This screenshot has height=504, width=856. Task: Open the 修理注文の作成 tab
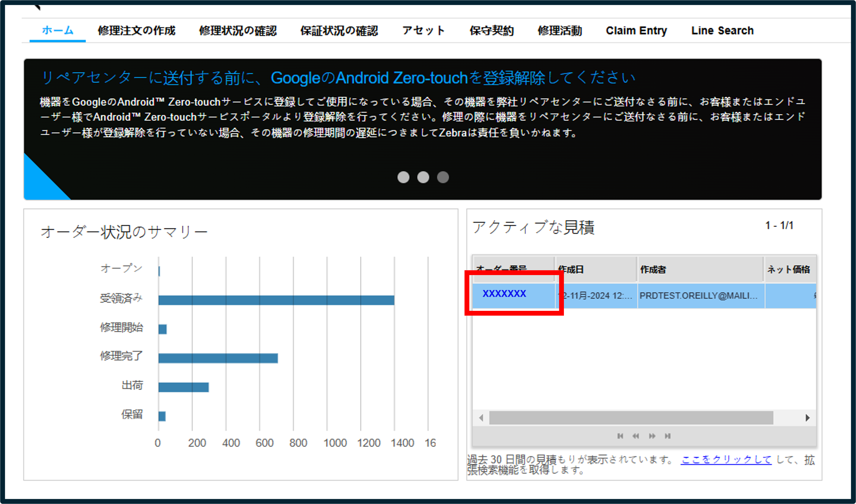(137, 30)
